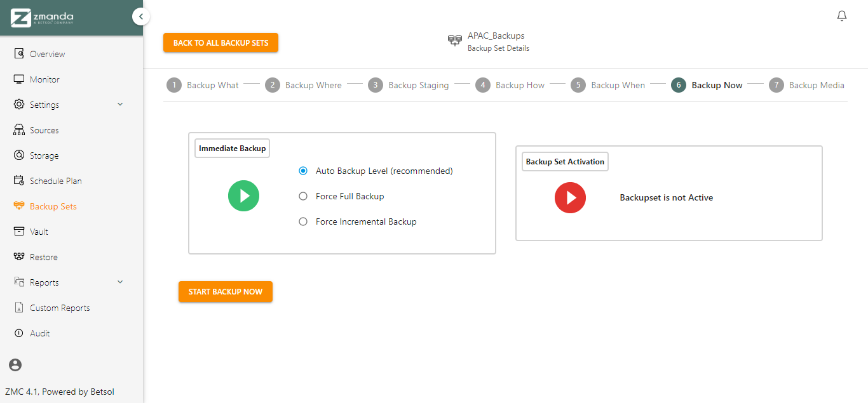Expand the Reports submenu chevron
Image resolution: width=868 pixels, height=403 pixels.
(x=120, y=282)
